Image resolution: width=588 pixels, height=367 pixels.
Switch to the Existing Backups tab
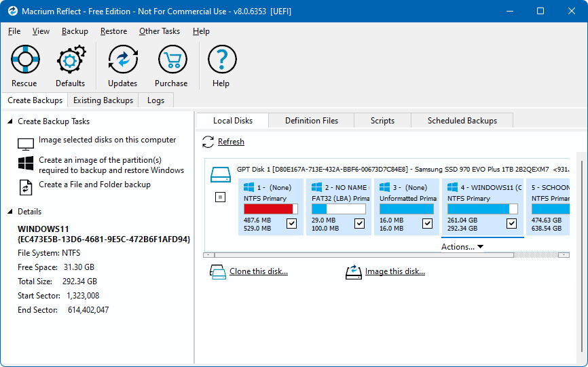pos(103,100)
